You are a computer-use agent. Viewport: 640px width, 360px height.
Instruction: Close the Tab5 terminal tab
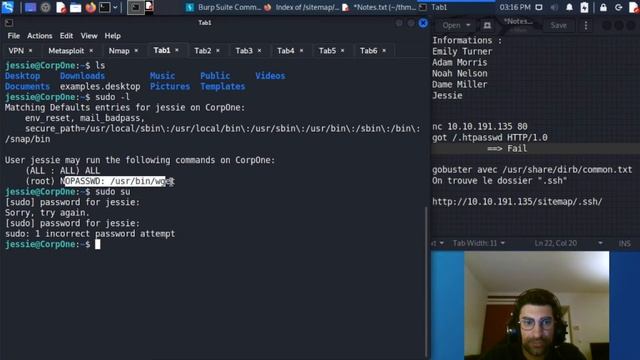point(342,51)
